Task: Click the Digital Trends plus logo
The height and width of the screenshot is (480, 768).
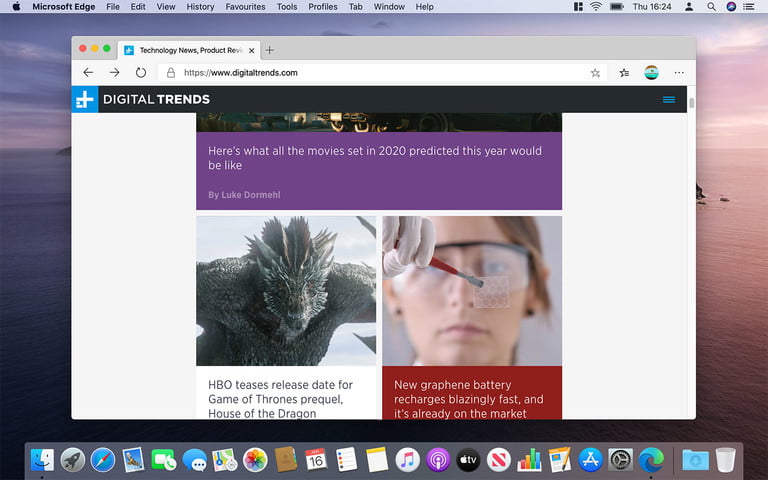Action: pyautogui.click(x=85, y=99)
